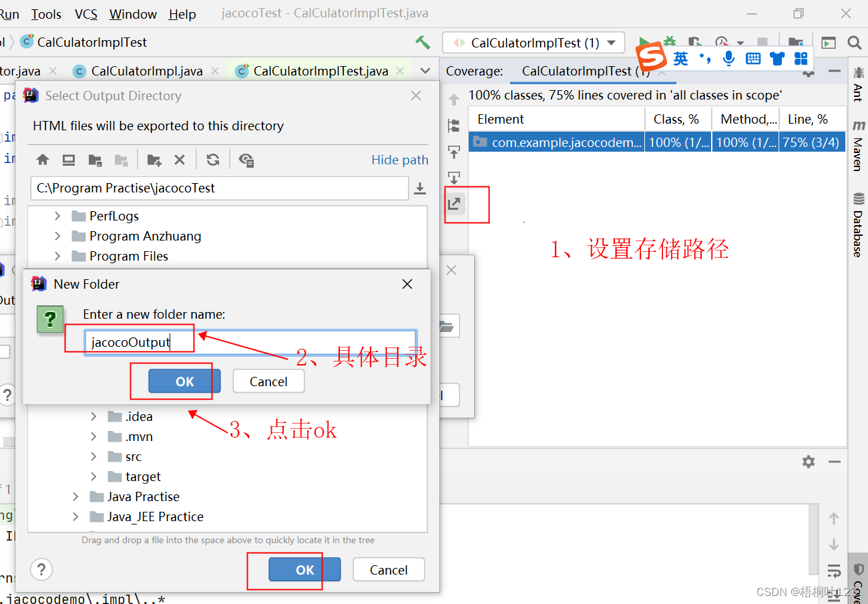This screenshot has height=604, width=868.
Task: Open the Maven tool window
Action: [x=858, y=145]
